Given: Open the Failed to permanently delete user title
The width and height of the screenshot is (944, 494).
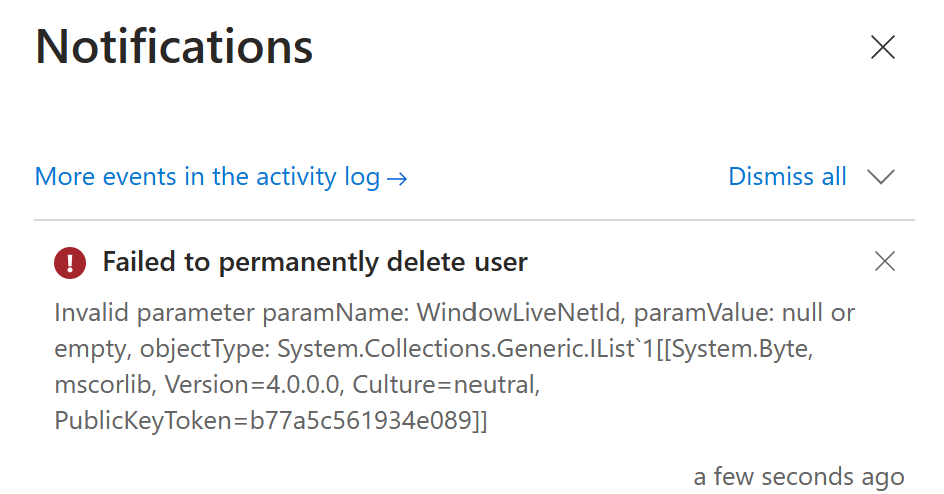Looking at the screenshot, I should (x=315, y=262).
